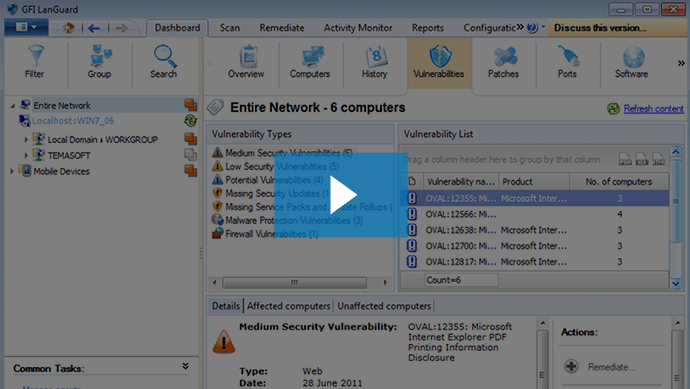Open the Software view
Image resolution: width=690 pixels, height=389 pixels.
pos(631,62)
